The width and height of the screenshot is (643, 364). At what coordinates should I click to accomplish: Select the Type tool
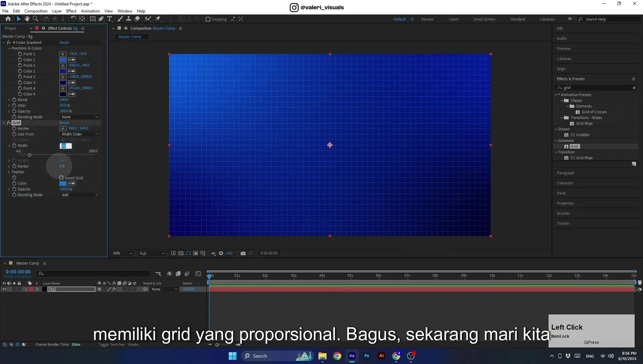click(x=110, y=19)
